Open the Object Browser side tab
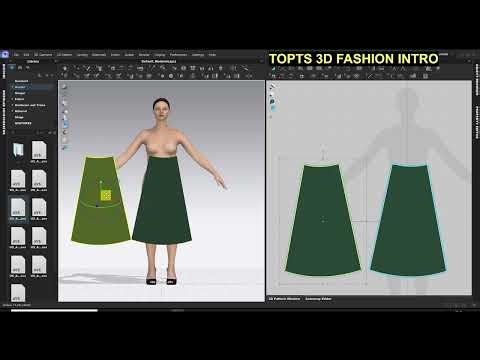Viewport: 480px width, 360px height. [477, 80]
